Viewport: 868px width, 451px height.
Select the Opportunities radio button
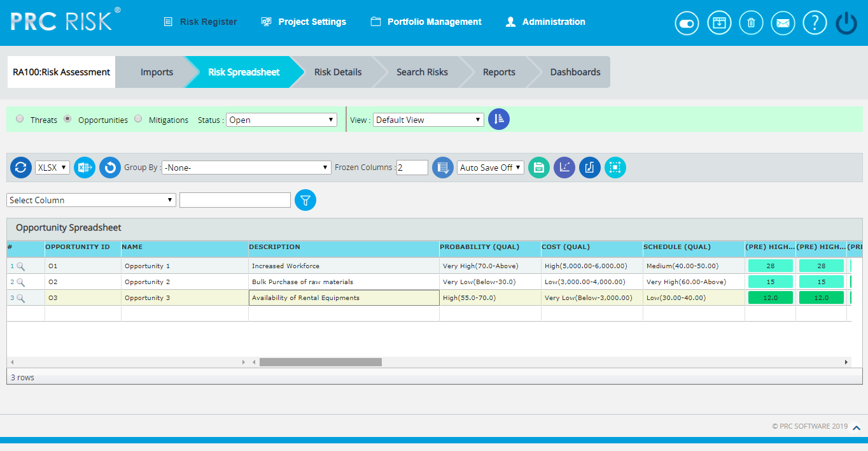pyautogui.click(x=67, y=118)
